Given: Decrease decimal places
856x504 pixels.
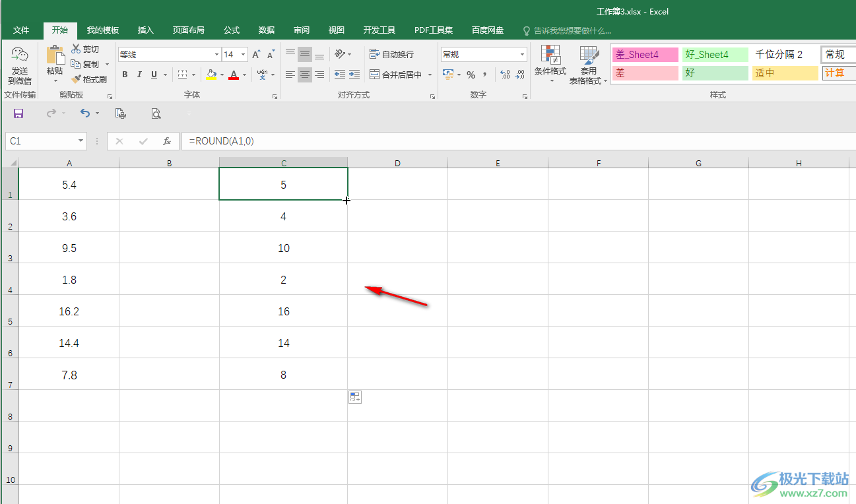Looking at the screenshot, I should (x=520, y=75).
